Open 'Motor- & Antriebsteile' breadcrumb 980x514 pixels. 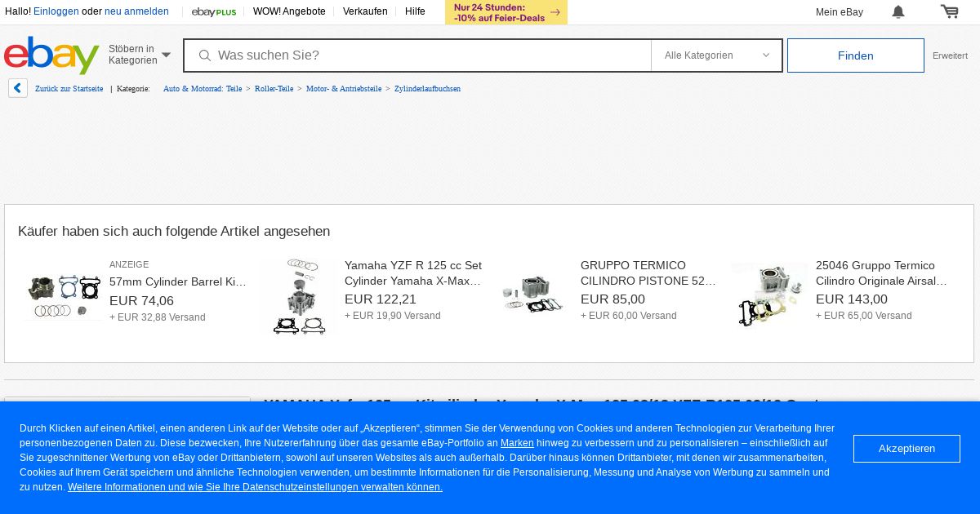[x=344, y=88]
